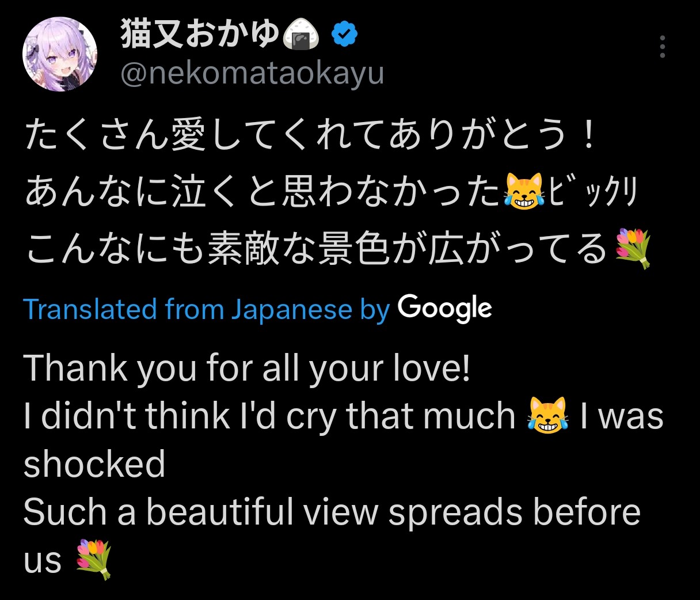The height and width of the screenshot is (600, 700).
Task: Click the bouquet emoji ending the Japanese text
Action: pyautogui.click(x=633, y=249)
